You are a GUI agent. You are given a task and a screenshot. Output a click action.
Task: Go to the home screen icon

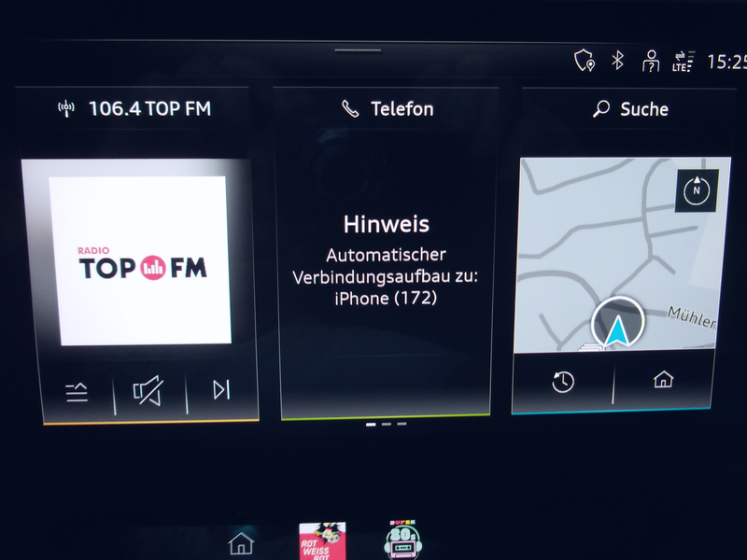(241, 543)
